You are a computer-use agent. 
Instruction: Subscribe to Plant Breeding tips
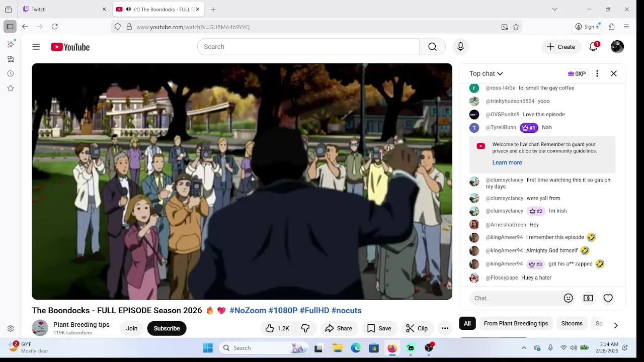[167, 328]
